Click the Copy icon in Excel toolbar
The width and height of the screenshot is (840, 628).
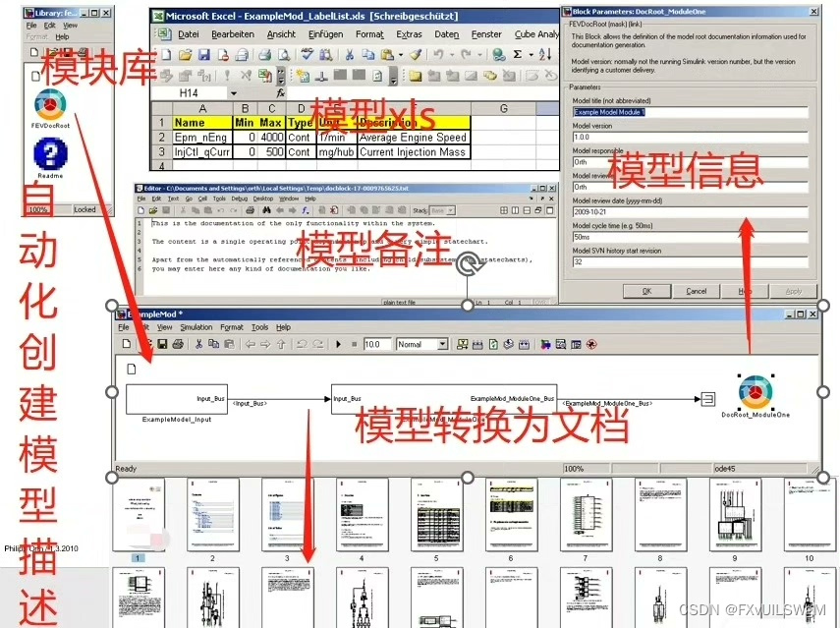click(368, 55)
